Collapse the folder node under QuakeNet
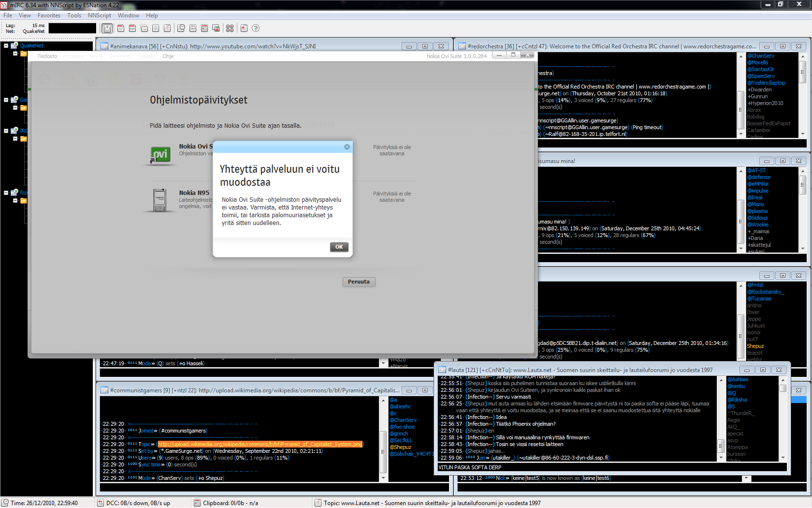 [x=15, y=53]
